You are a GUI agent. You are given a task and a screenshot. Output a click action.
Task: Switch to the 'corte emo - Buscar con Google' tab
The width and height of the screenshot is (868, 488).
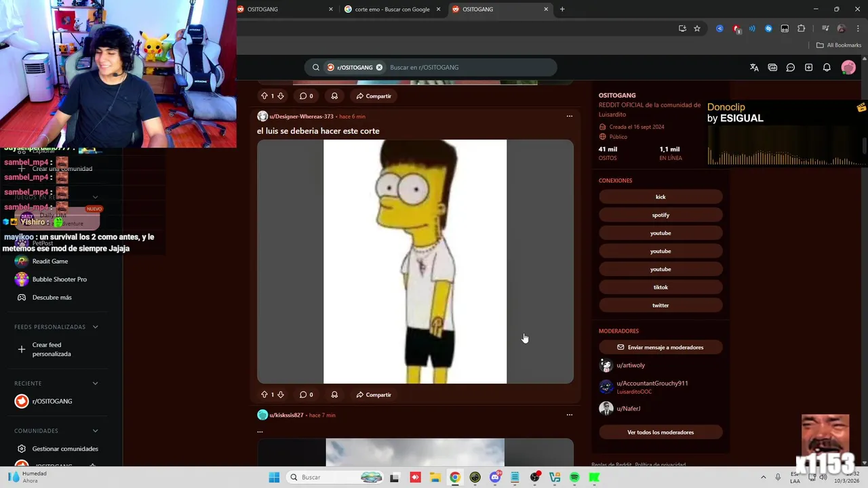(392, 9)
